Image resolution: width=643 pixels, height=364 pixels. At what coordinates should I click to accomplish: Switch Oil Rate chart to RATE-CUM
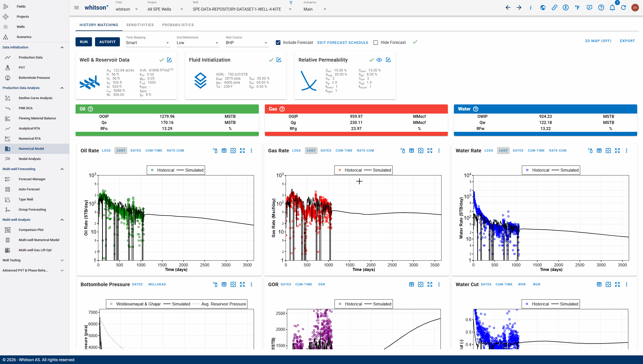tap(175, 151)
